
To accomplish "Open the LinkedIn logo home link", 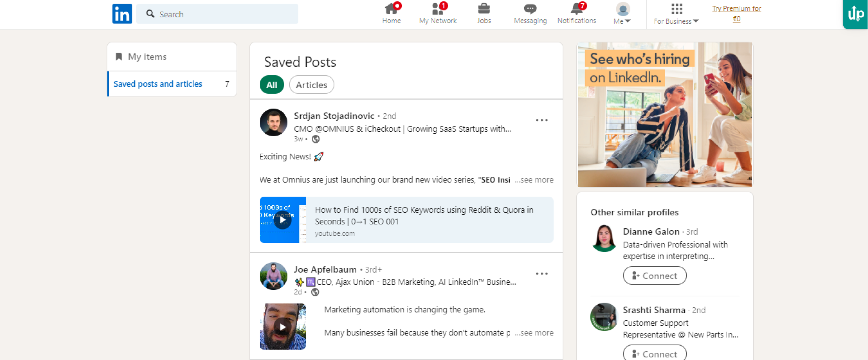I will pos(122,14).
